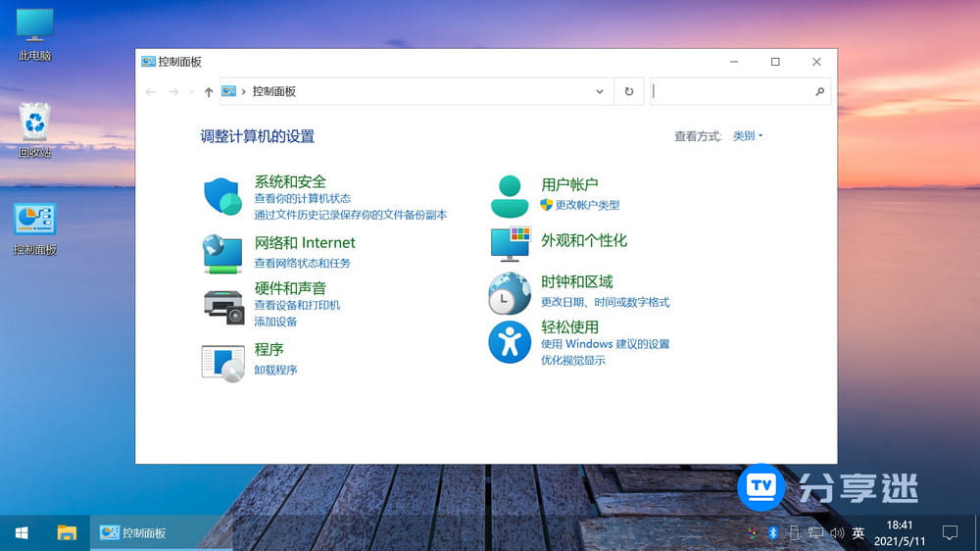Click the 程序 category icon
This screenshot has height=551, width=980.
[x=222, y=363]
